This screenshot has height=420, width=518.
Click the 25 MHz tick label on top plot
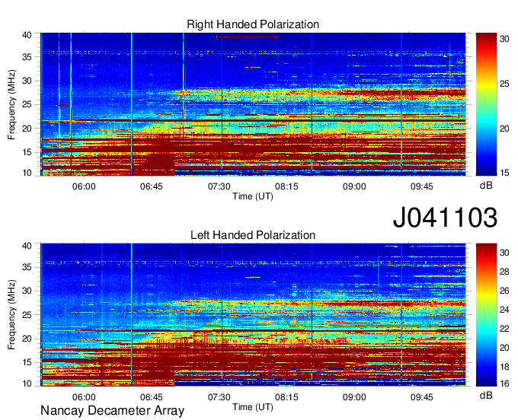[27, 104]
